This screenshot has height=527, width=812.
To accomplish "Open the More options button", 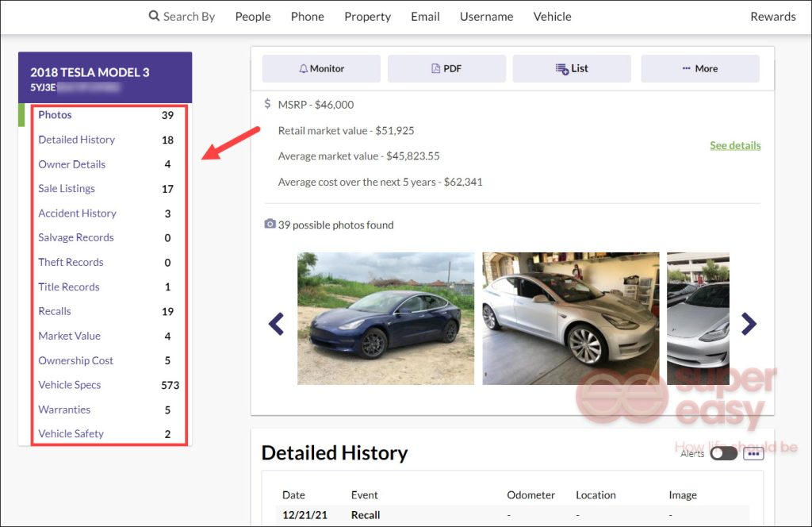I will point(700,68).
